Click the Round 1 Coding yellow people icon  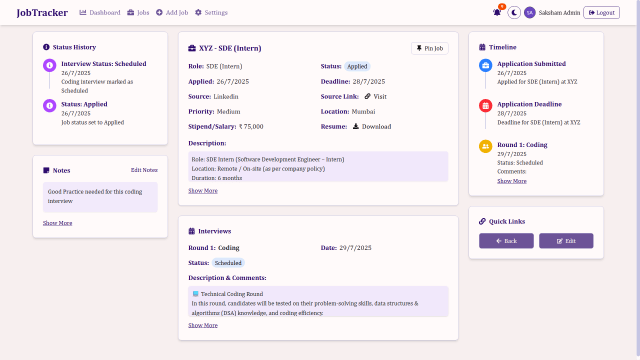click(485, 146)
